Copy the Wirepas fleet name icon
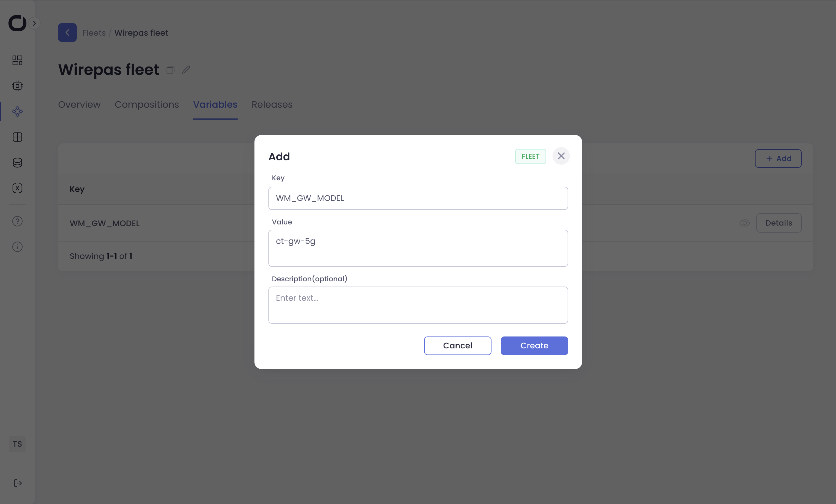Image resolution: width=836 pixels, height=504 pixels. point(170,70)
